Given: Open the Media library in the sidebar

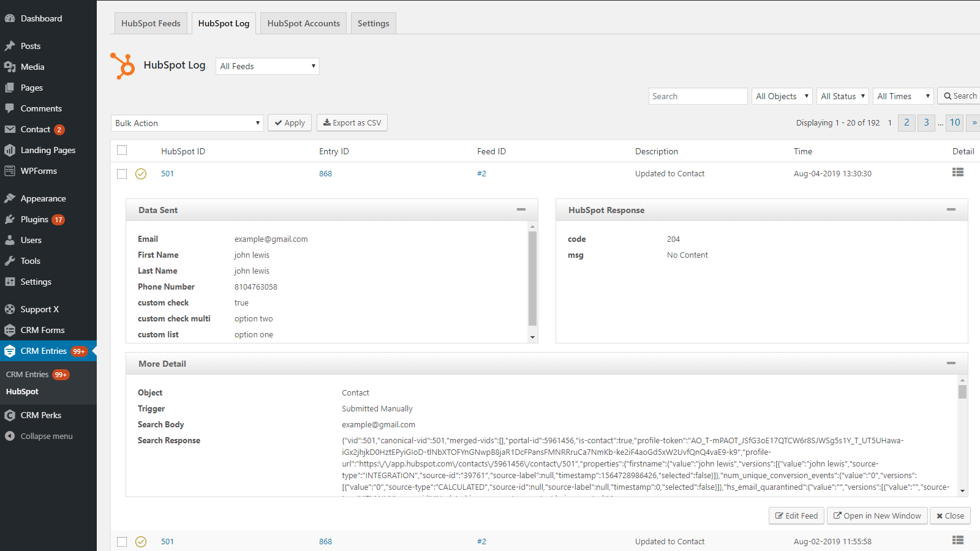Looking at the screenshot, I should coord(32,67).
